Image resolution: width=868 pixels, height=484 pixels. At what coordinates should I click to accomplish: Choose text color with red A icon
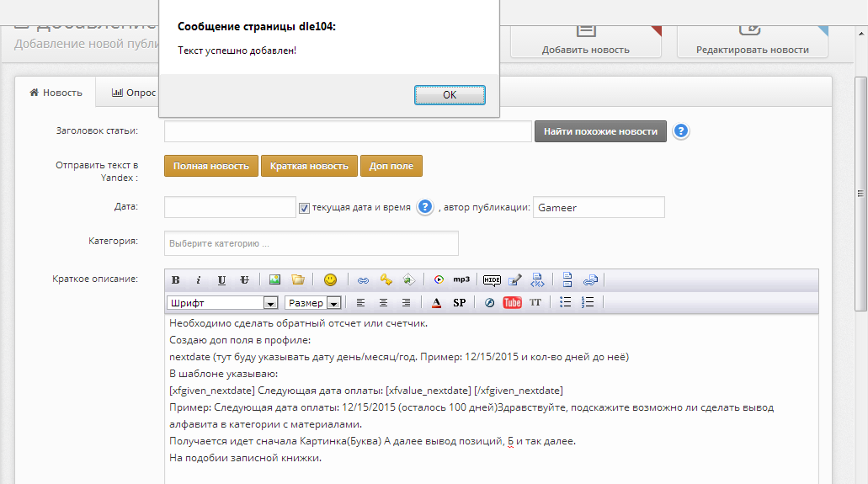pos(436,302)
